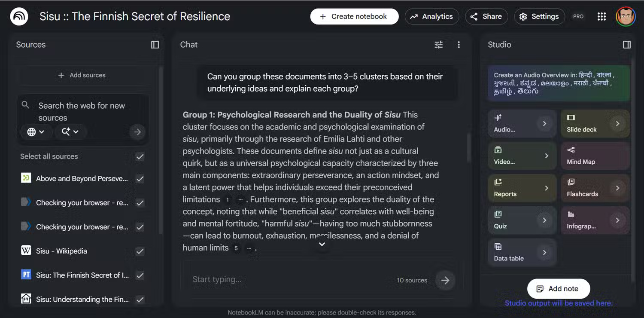Choose বাংলা for the Audio Overview
The height and width of the screenshot is (318, 644).
pos(603,75)
